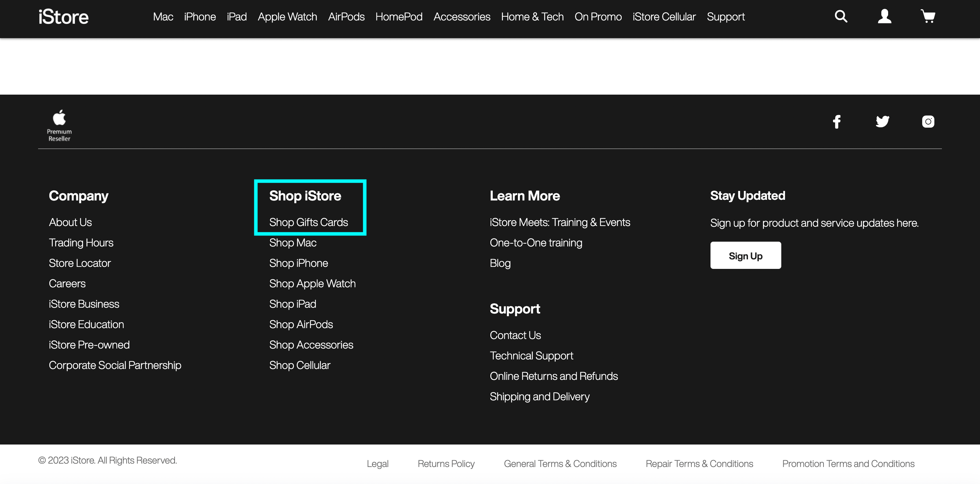Open the search magnifier icon

click(x=841, y=16)
